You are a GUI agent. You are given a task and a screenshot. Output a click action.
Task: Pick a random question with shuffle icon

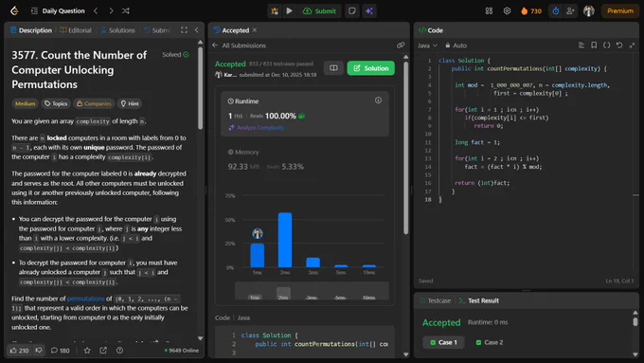126,11
